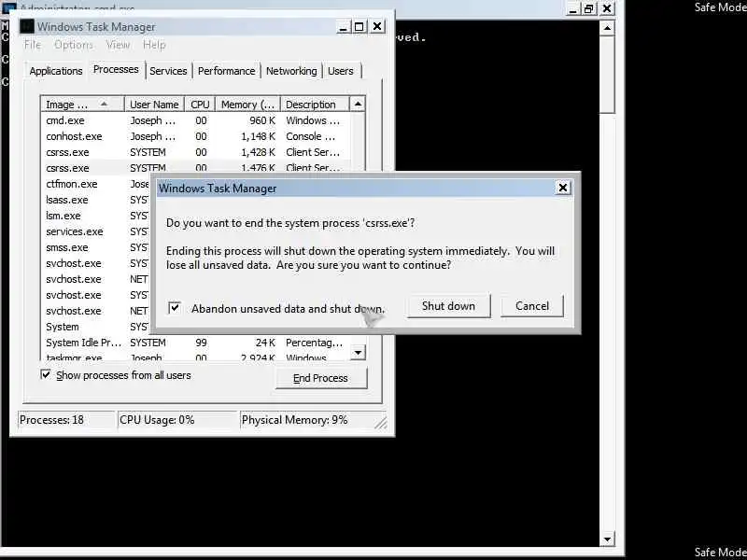This screenshot has width=747, height=560.
Task: Toggle Show processes from all users checkbox
Action: click(46, 375)
